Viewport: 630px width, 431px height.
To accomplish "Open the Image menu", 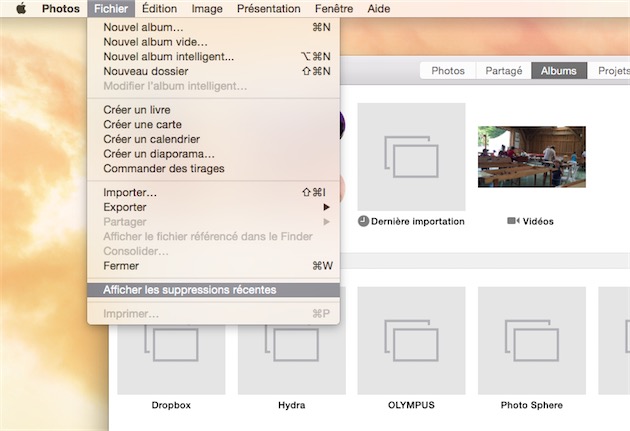I will tap(207, 8).
